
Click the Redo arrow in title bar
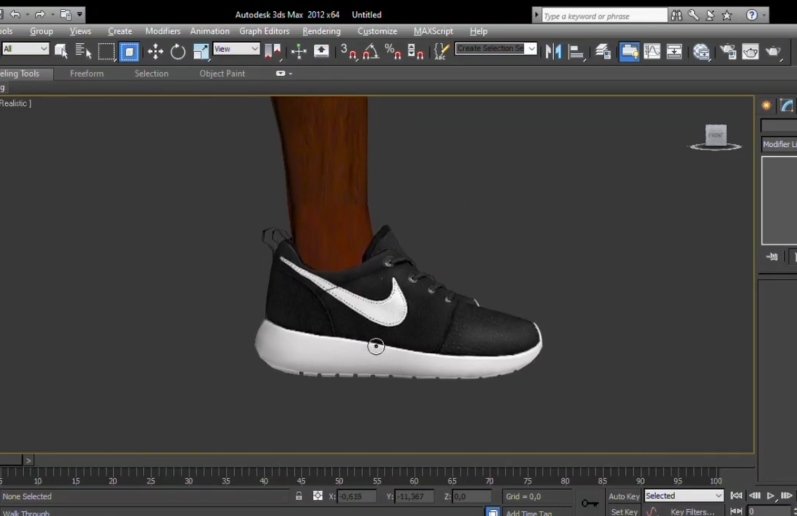coord(40,14)
